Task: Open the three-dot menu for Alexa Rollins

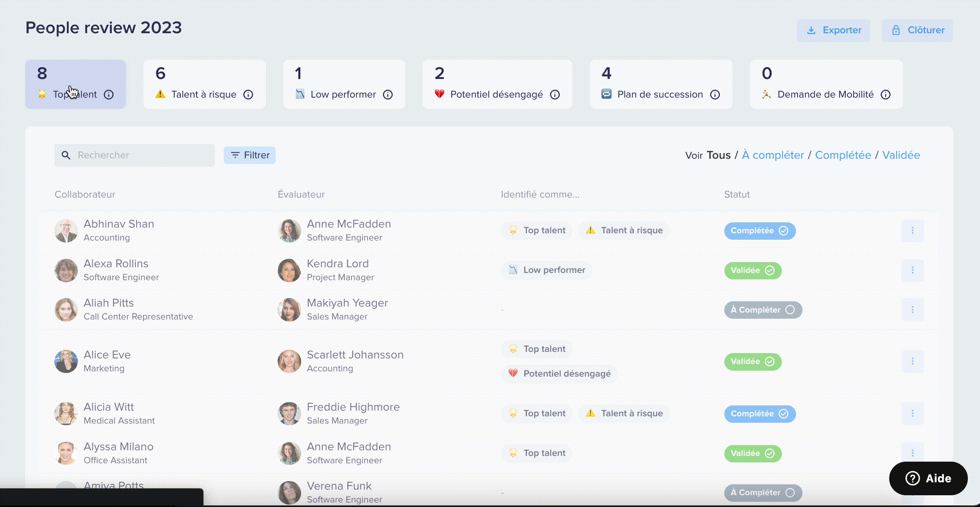Action: click(x=913, y=270)
